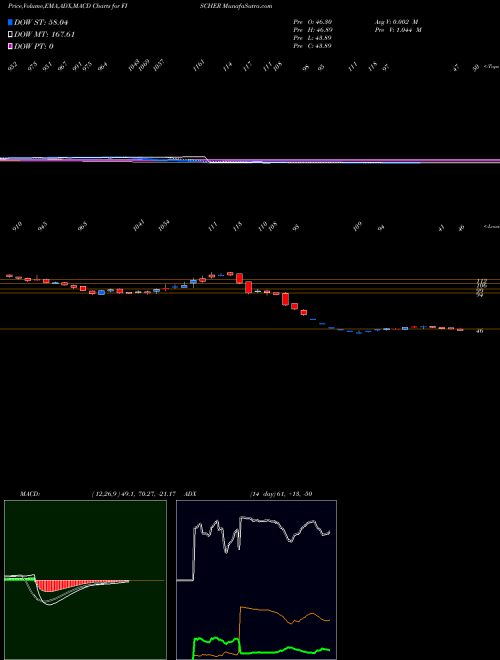
Task: Click the 'Pre C: 43.89' value
Action: 313,46
